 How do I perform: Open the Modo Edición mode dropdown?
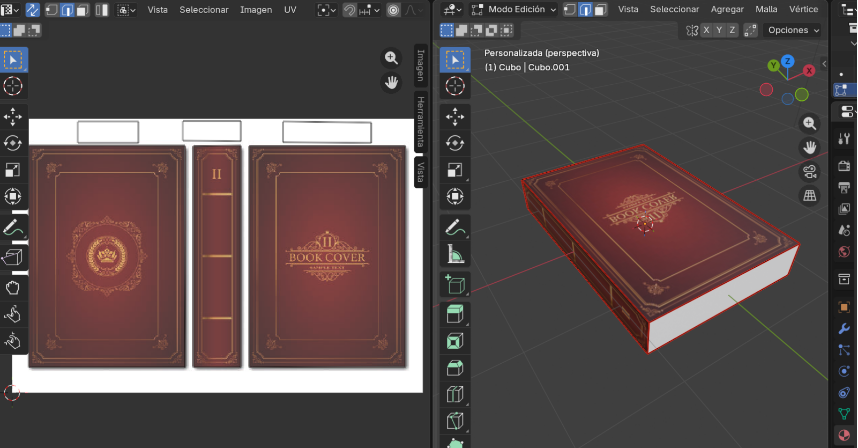514,9
